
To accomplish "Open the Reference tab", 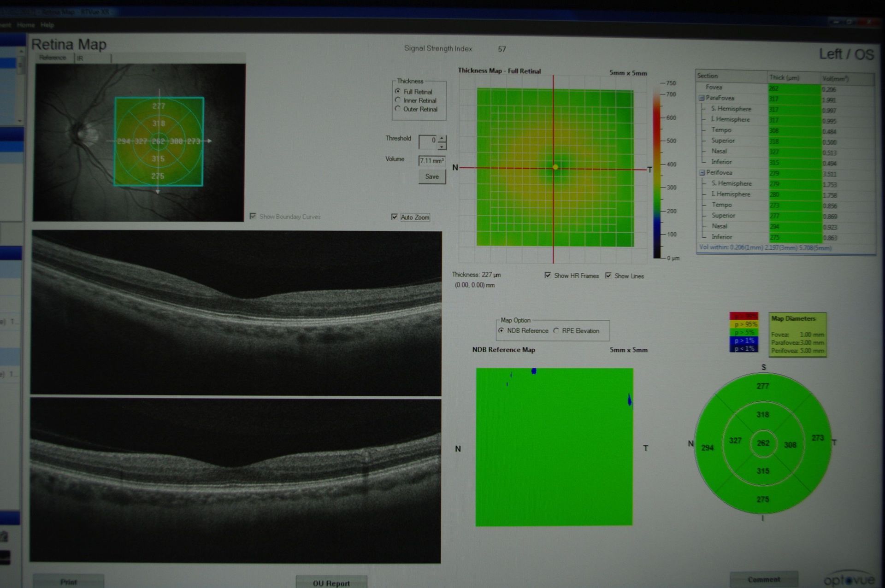I will coord(53,58).
